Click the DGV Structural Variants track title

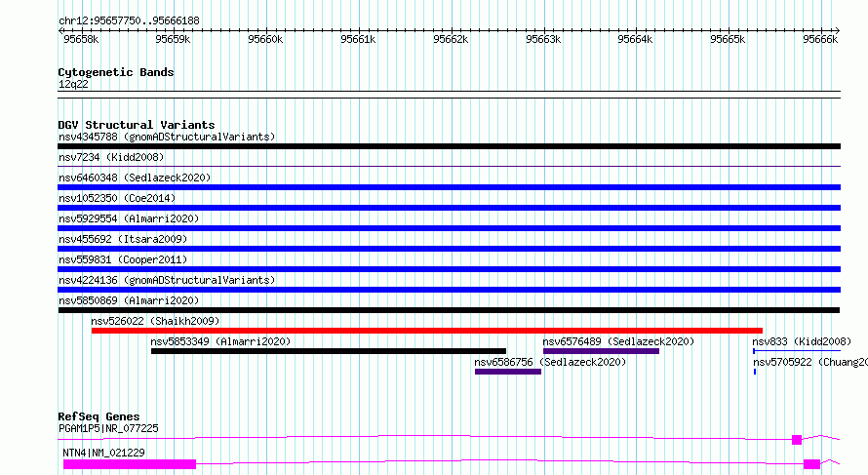point(137,125)
